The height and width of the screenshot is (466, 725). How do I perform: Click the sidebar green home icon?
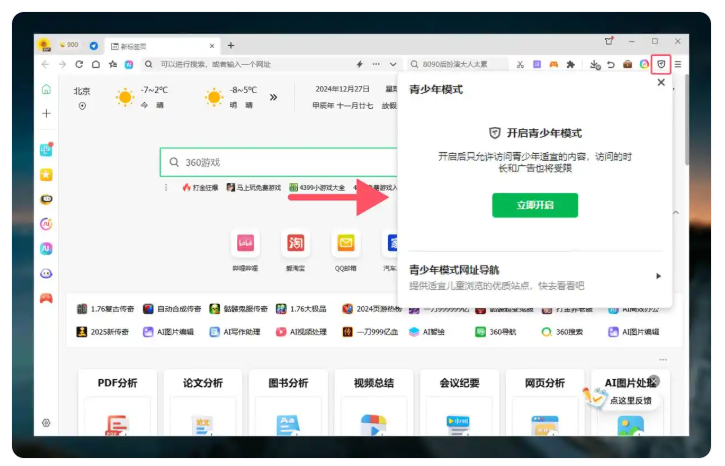tap(46, 89)
